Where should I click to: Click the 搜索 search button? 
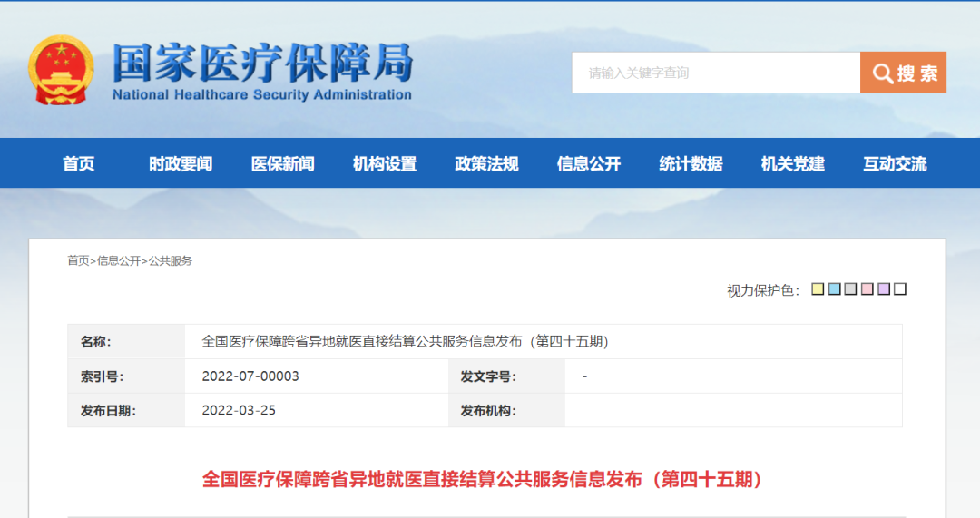pyautogui.click(x=903, y=73)
